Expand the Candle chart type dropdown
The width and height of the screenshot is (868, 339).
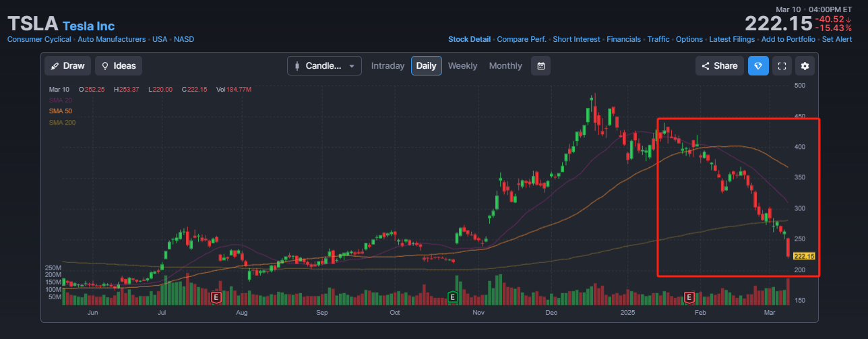pyautogui.click(x=324, y=66)
